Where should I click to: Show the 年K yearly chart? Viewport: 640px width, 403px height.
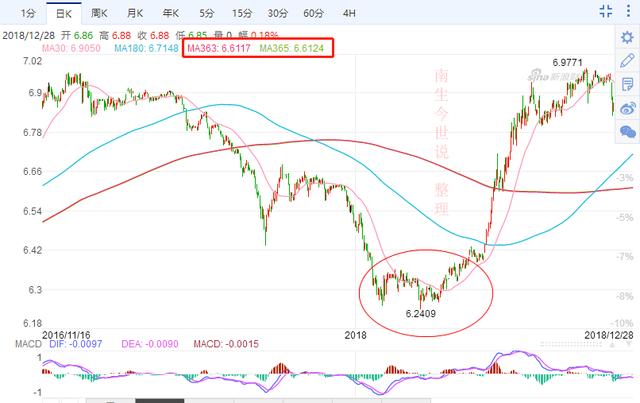click(169, 13)
